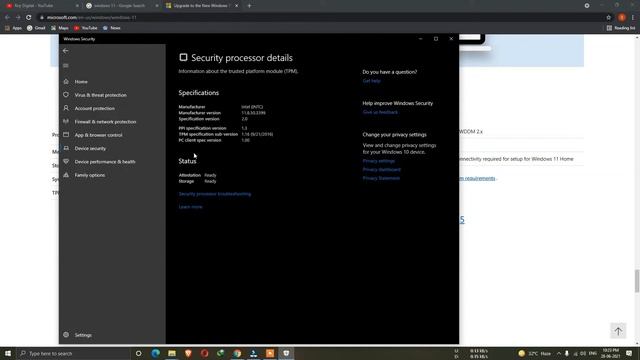
Task: Open Family options section
Action: pyautogui.click(x=90, y=175)
